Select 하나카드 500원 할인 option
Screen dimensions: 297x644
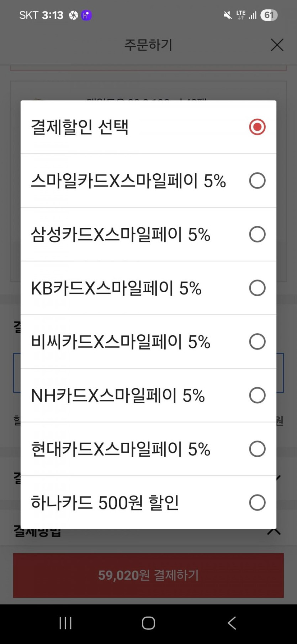(105, 503)
